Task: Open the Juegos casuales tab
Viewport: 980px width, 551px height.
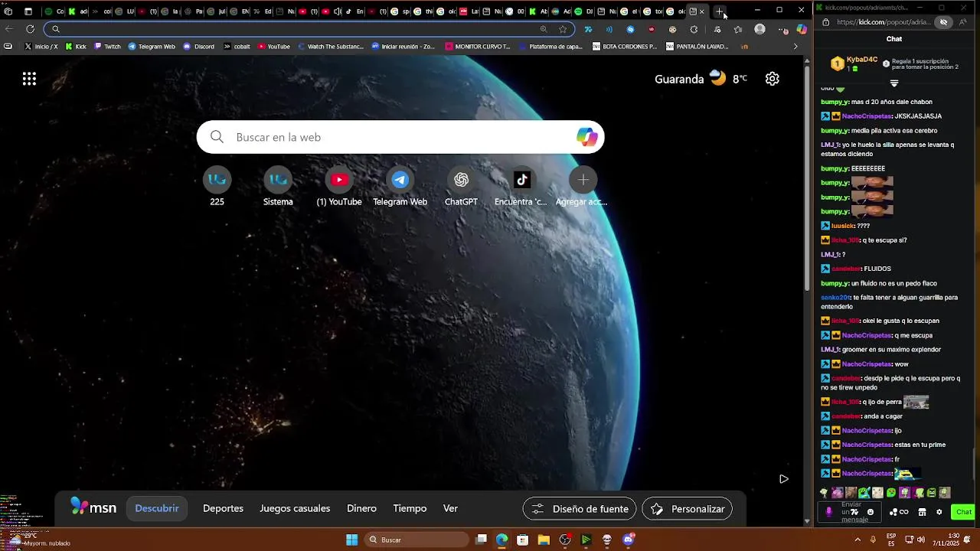Action: coord(295,508)
